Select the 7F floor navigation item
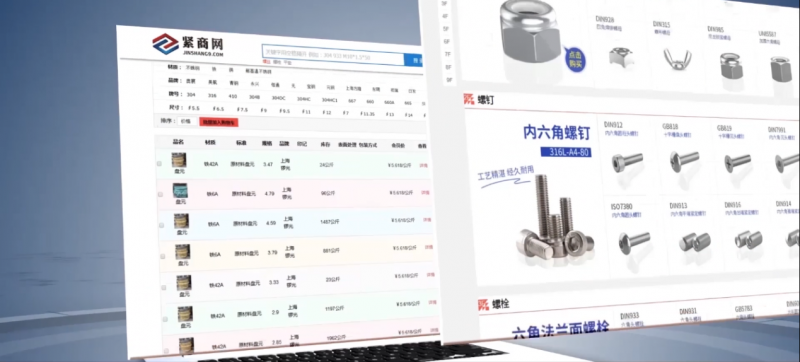The height and width of the screenshot is (362, 800). (x=447, y=54)
